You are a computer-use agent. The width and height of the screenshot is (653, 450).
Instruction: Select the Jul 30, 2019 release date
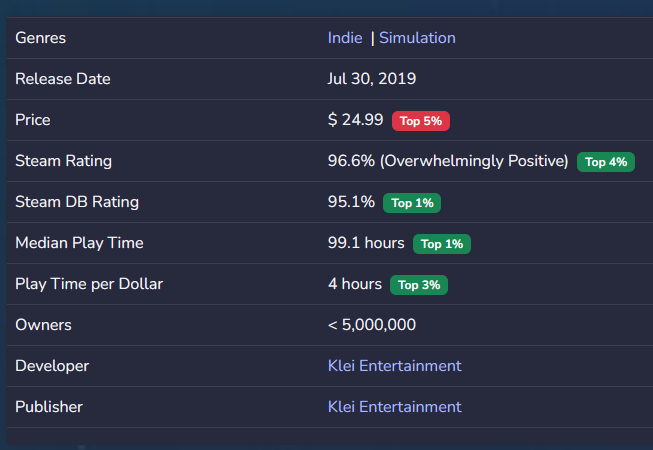pyautogui.click(x=371, y=79)
